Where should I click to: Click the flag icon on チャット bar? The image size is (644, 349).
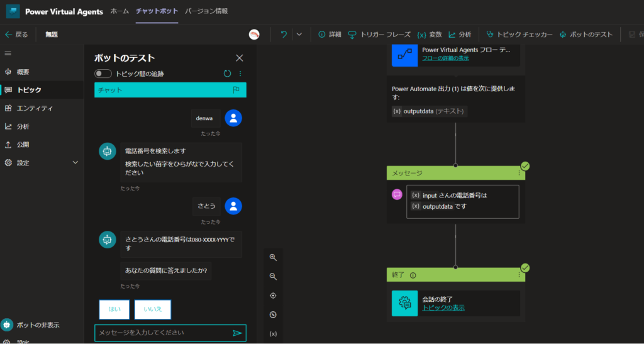pos(236,89)
